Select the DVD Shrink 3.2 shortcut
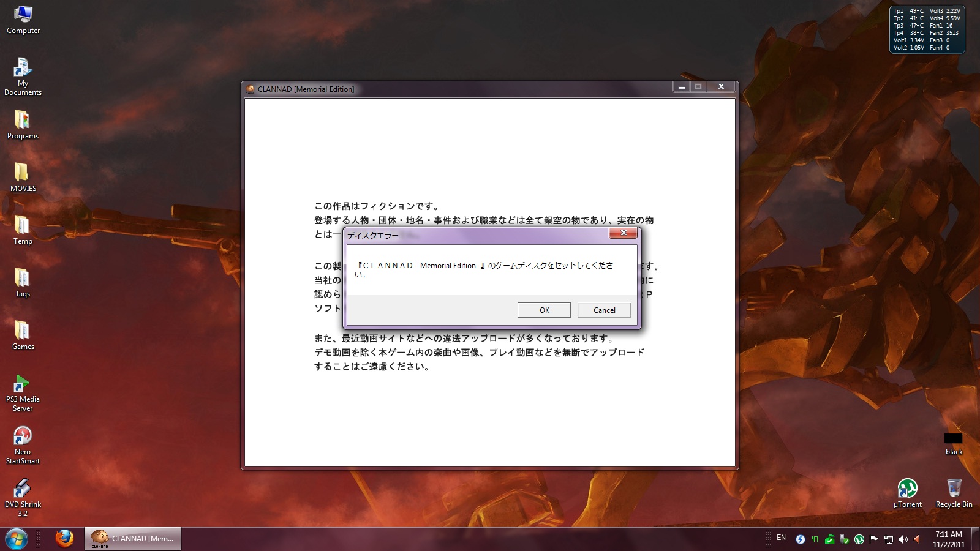Screen dimensions: 980x551 click(23, 498)
